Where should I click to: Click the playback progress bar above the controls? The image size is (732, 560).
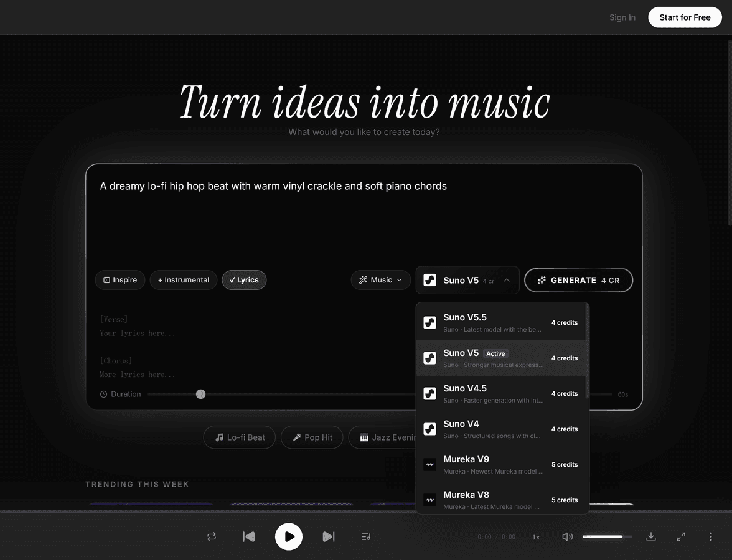click(366, 512)
